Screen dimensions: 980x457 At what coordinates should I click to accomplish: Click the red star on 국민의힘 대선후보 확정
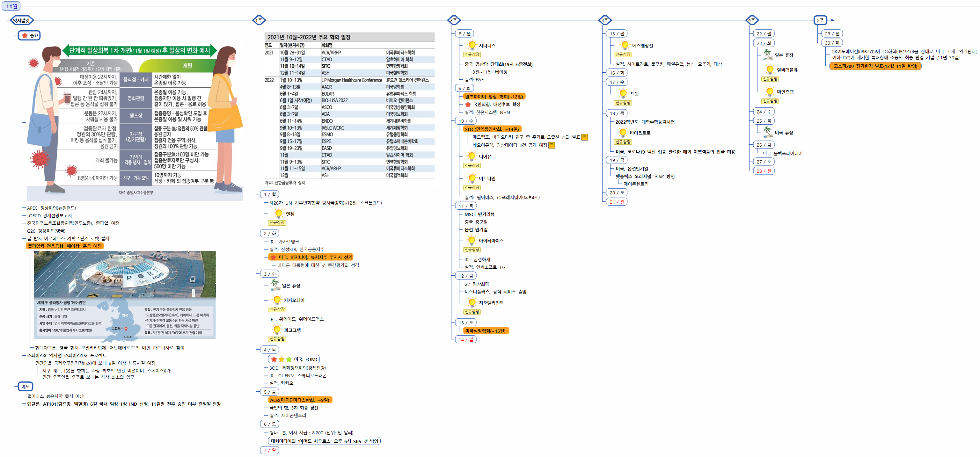[468, 104]
